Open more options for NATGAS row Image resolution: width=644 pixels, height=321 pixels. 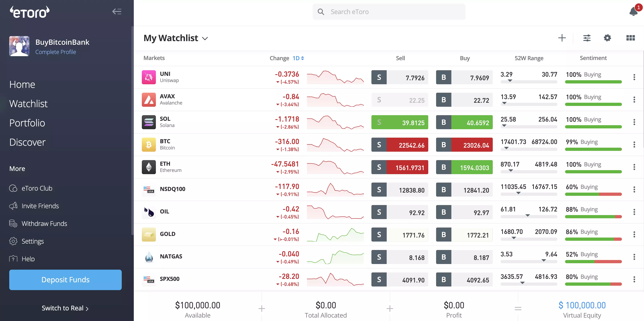(634, 257)
